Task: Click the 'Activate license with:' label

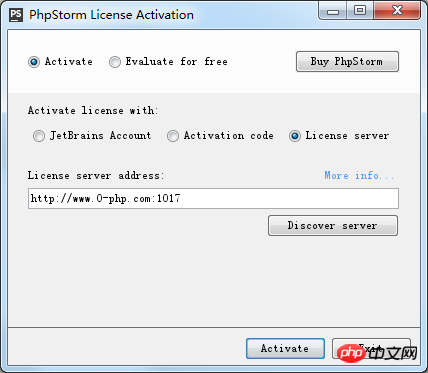Action: coord(93,110)
